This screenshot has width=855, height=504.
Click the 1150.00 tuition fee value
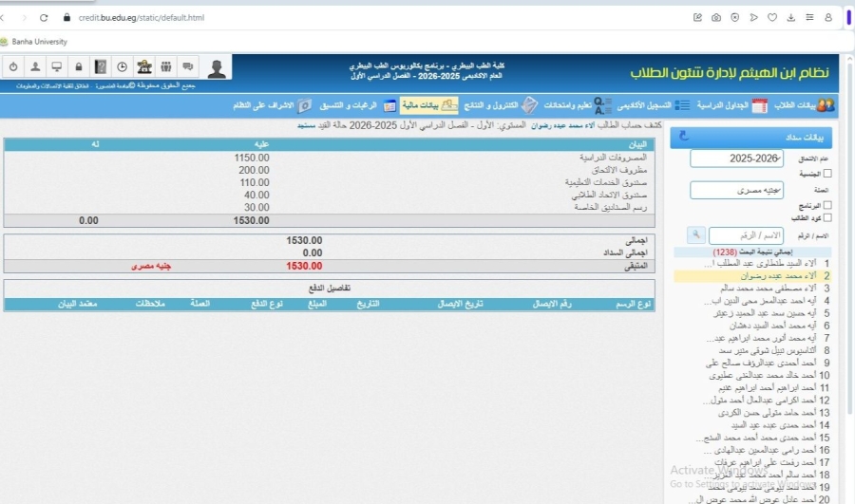[x=252, y=158]
